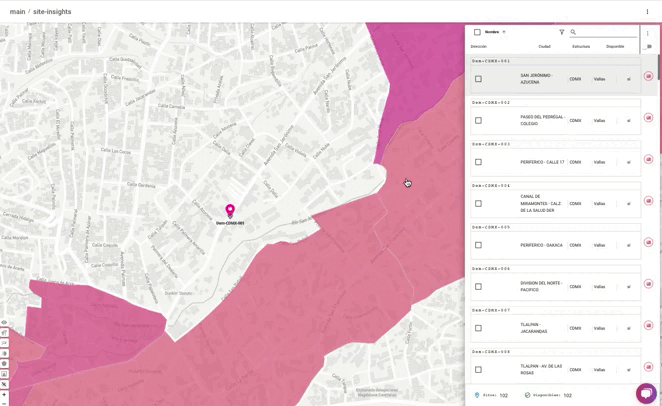Check the SAN JERÓNIMO - AZUCENA site checkbox
The height and width of the screenshot is (406, 662).
pyautogui.click(x=478, y=79)
